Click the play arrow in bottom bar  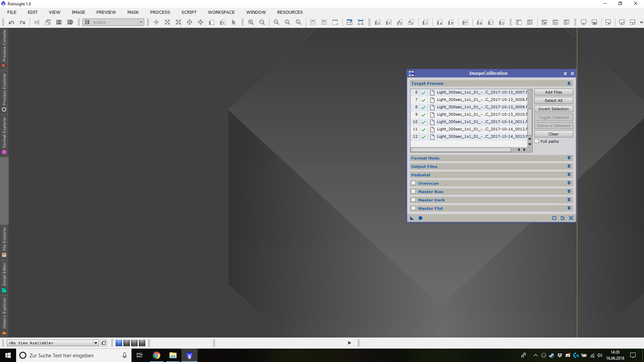click(349, 343)
